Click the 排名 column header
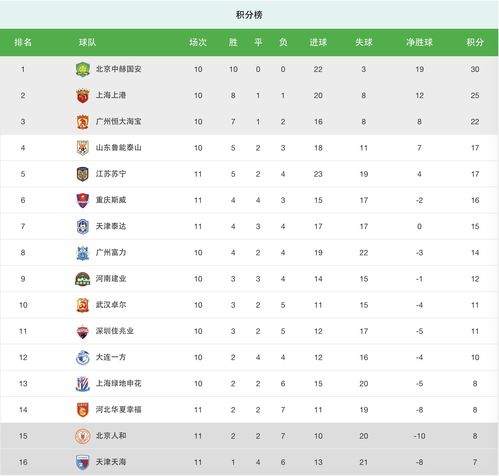The height and width of the screenshot is (476, 499). click(x=23, y=42)
